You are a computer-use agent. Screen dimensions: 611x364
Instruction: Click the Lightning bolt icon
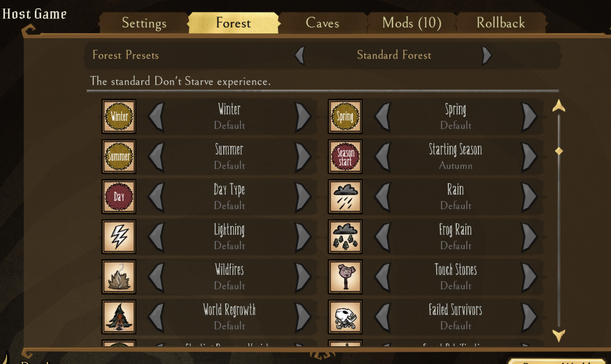119,237
